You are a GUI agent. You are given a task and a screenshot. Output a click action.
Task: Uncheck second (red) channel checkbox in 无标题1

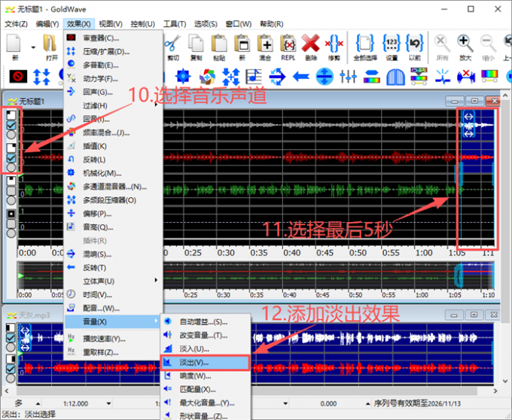[x=11, y=158]
